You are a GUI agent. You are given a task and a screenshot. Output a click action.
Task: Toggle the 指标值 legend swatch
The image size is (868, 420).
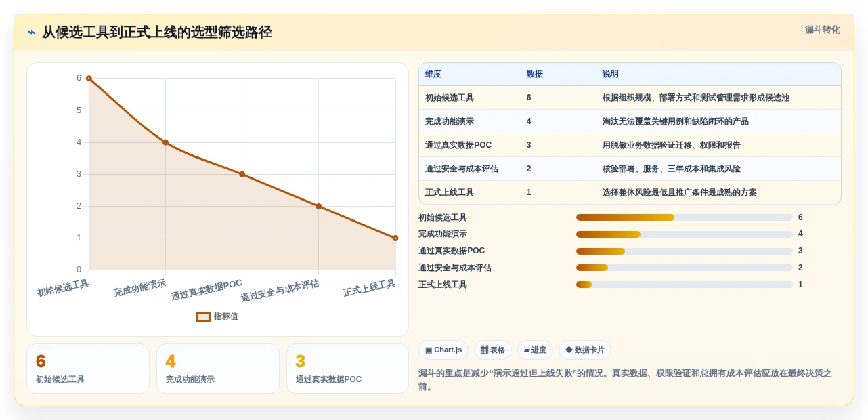(x=203, y=316)
